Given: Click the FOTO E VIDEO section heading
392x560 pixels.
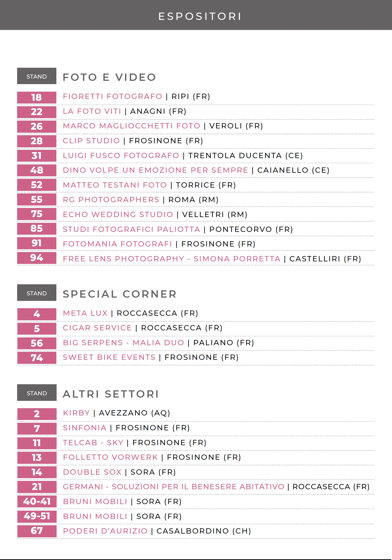Looking at the screenshot, I should tap(109, 77).
